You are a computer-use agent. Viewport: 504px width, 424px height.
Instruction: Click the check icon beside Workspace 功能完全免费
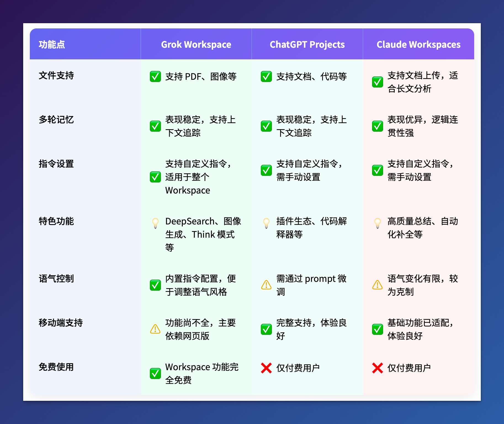(x=155, y=373)
